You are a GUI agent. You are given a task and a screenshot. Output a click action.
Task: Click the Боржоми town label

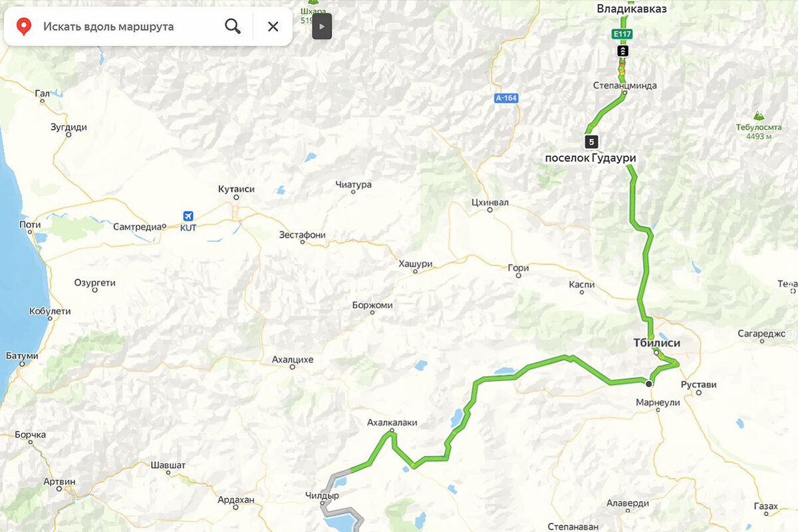point(372,305)
